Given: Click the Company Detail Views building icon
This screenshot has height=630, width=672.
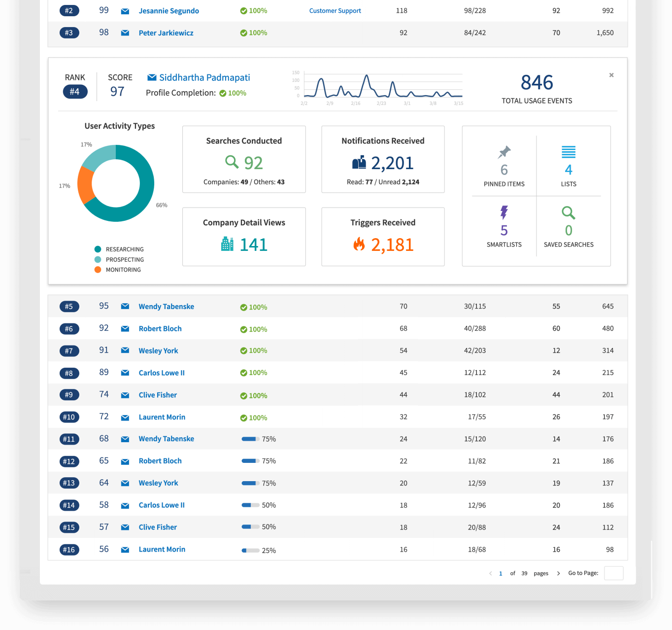Looking at the screenshot, I should point(227,244).
